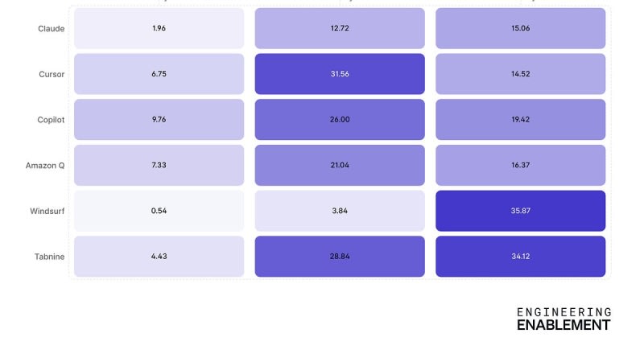
Task: Click the cell with value 34.12
Action: [520, 257]
